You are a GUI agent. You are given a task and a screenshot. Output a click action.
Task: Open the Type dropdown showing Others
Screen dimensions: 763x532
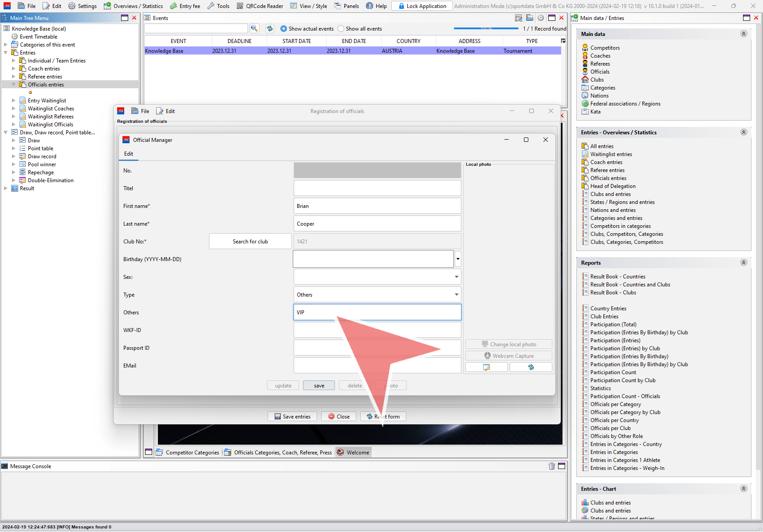tap(377, 294)
